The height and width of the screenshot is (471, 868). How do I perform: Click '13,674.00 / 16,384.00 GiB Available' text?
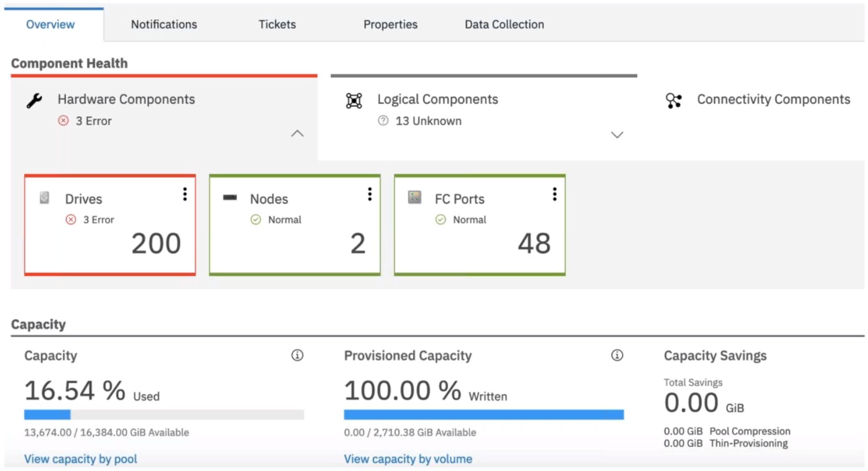[x=106, y=432]
